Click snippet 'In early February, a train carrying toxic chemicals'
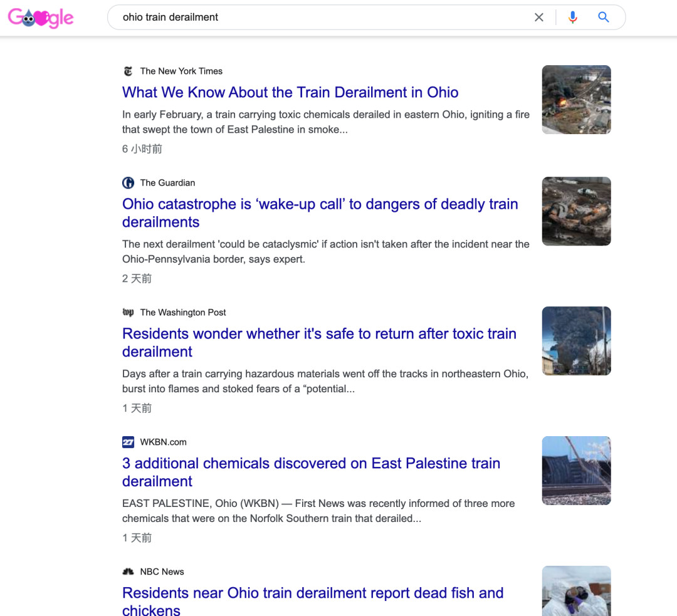 [326, 122]
